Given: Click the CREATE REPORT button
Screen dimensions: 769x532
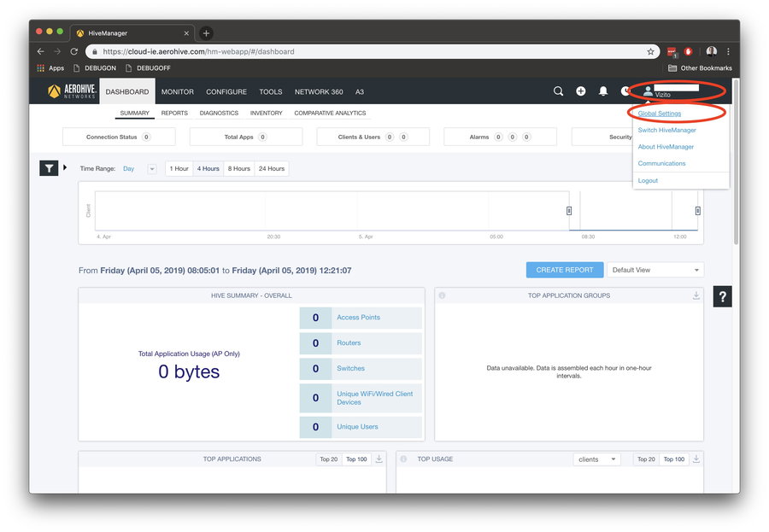Looking at the screenshot, I should pos(564,270).
